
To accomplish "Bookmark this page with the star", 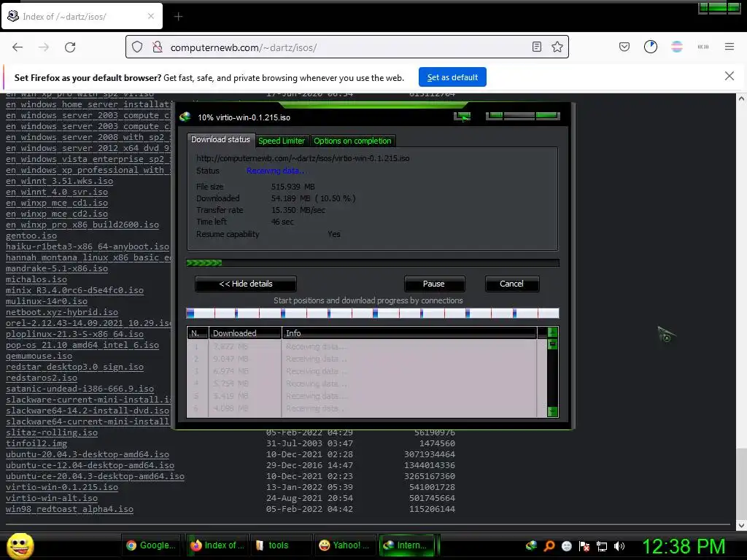I will point(557,47).
